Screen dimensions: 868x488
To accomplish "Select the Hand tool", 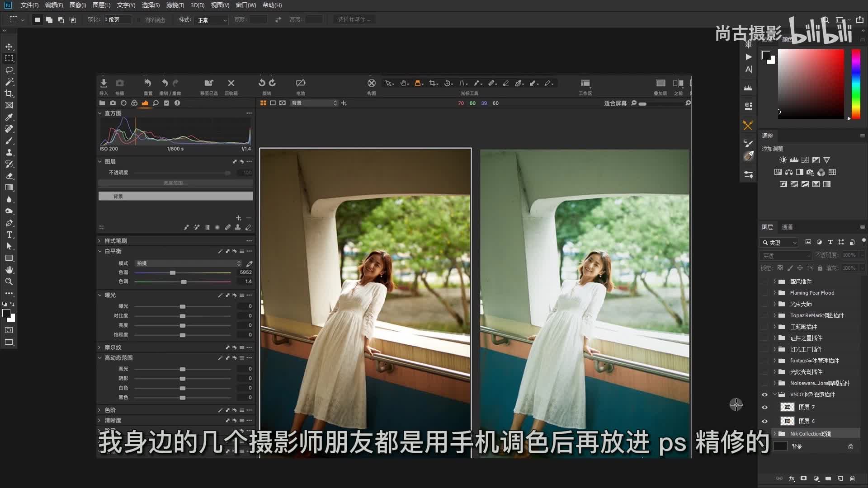I will 9,270.
